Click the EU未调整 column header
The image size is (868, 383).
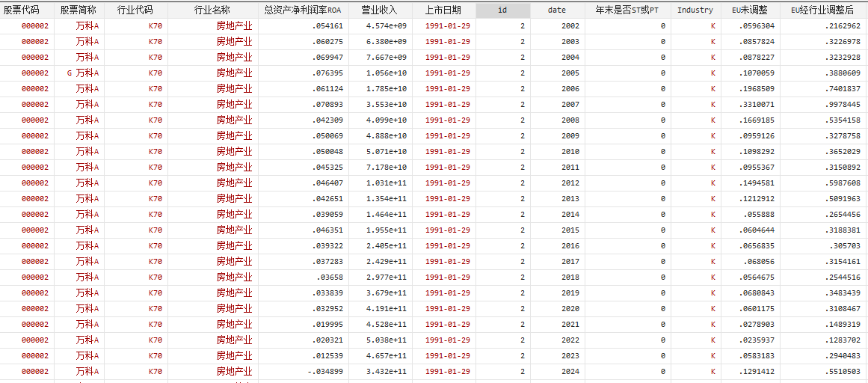click(x=750, y=10)
